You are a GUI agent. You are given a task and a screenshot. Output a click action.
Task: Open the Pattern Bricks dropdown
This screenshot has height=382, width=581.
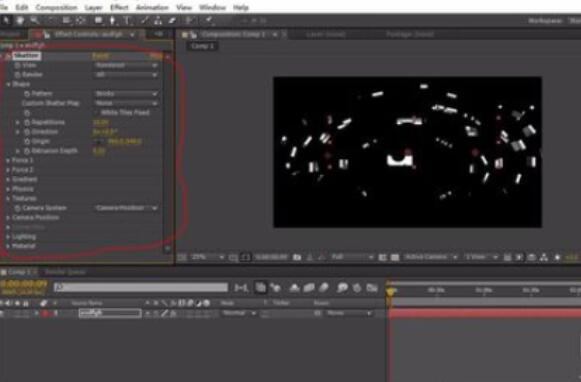pyautogui.click(x=126, y=93)
